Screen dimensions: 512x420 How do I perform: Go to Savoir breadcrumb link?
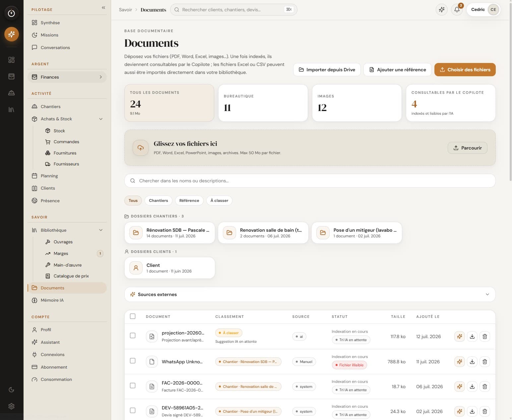click(x=125, y=10)
